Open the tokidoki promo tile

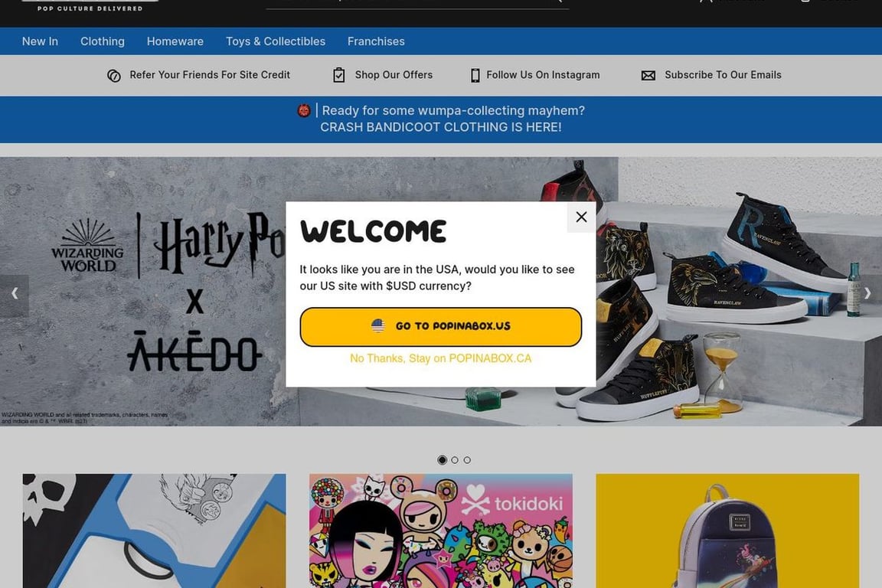point(441,531)
